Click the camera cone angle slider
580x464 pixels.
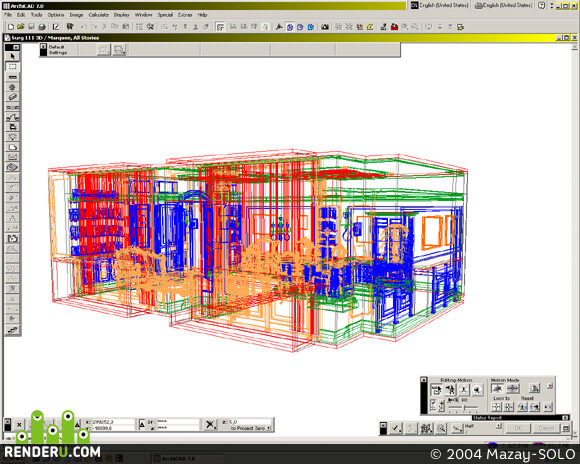(x=463, y=408)
